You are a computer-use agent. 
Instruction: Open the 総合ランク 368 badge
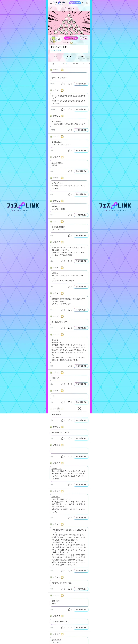[84, 38]
